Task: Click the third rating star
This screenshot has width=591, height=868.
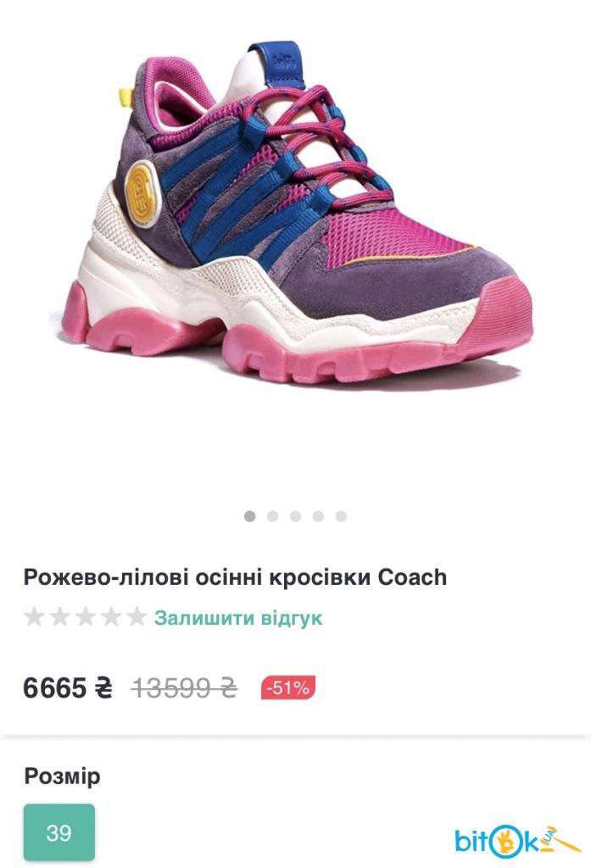Action: coord(86,617)
